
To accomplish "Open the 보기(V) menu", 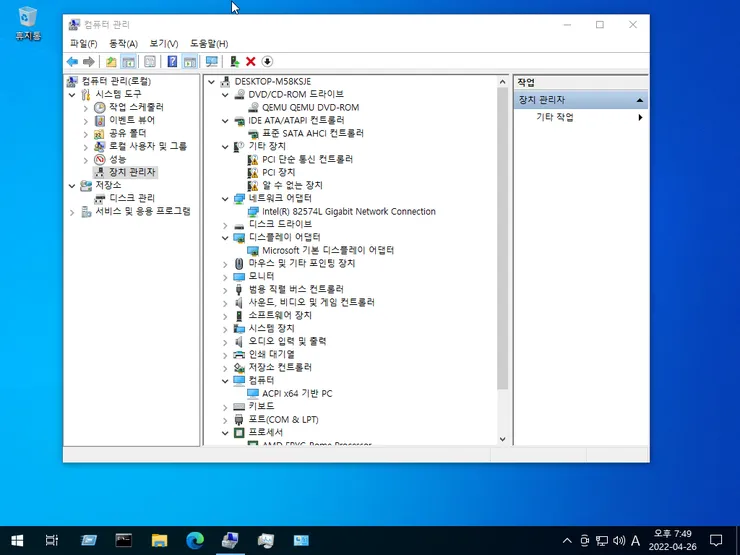I will (x=164, y=43).
